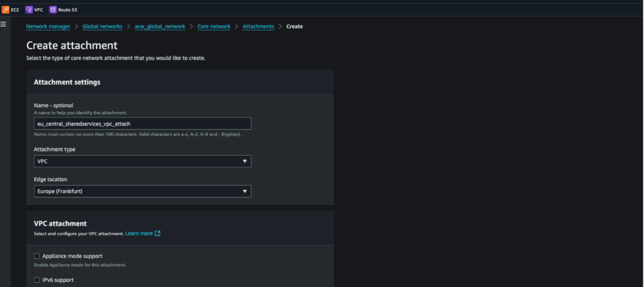The image size is (644, 287).
Task: Return to Attachments breadcrumb link
Action: 258,27
